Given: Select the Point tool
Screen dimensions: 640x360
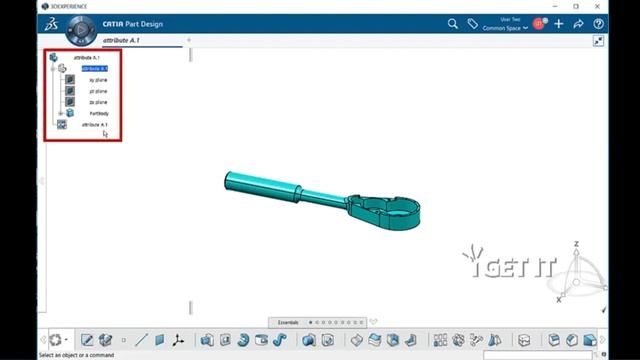Looking at the screenshot, I should tap(124, 340).
